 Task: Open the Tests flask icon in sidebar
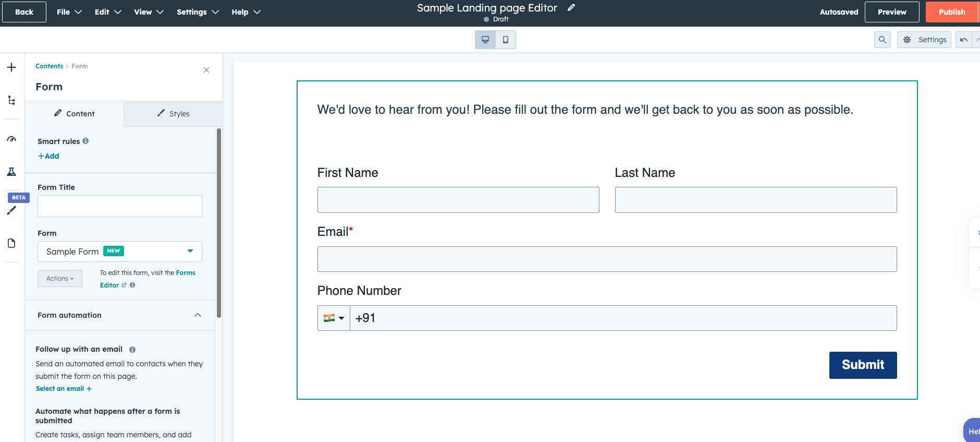11,172
